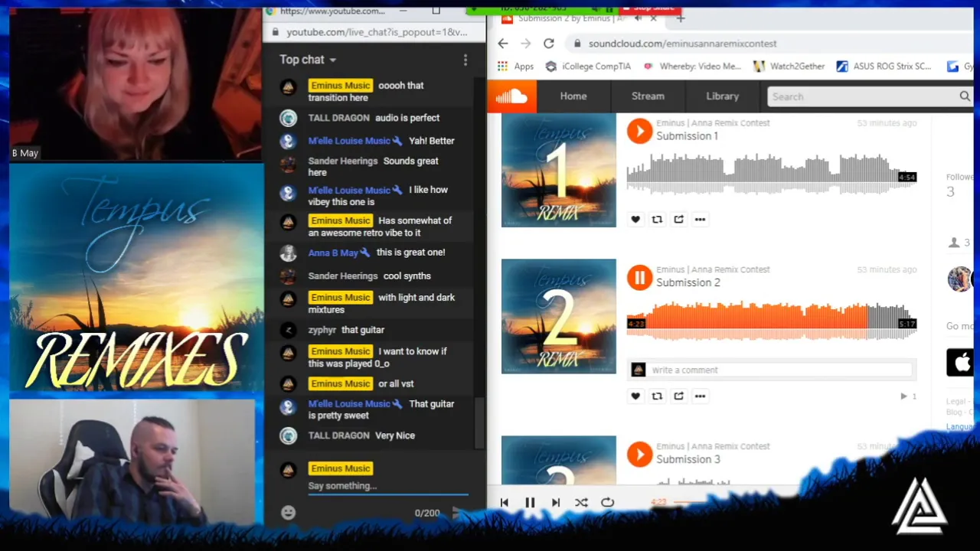Like Submission 2 with heart icon
Screen dimensions: 980x551
click(635, 396)
